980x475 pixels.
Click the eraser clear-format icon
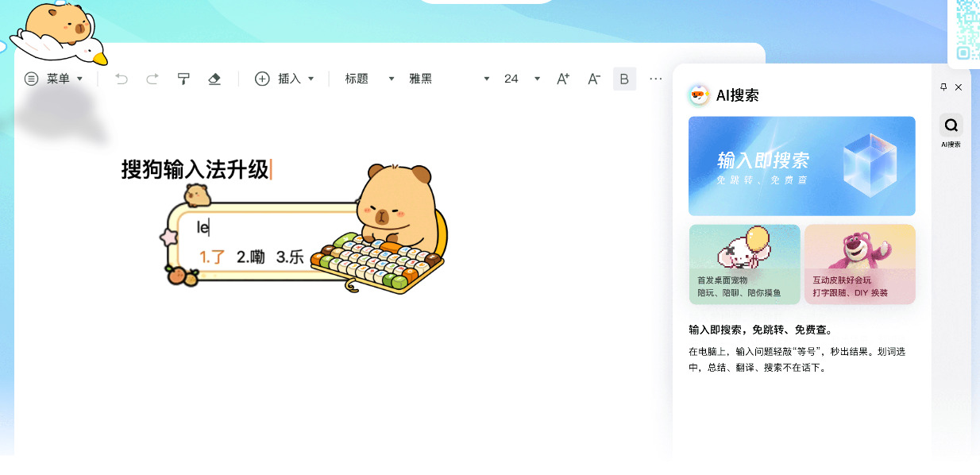coord(214,79)
